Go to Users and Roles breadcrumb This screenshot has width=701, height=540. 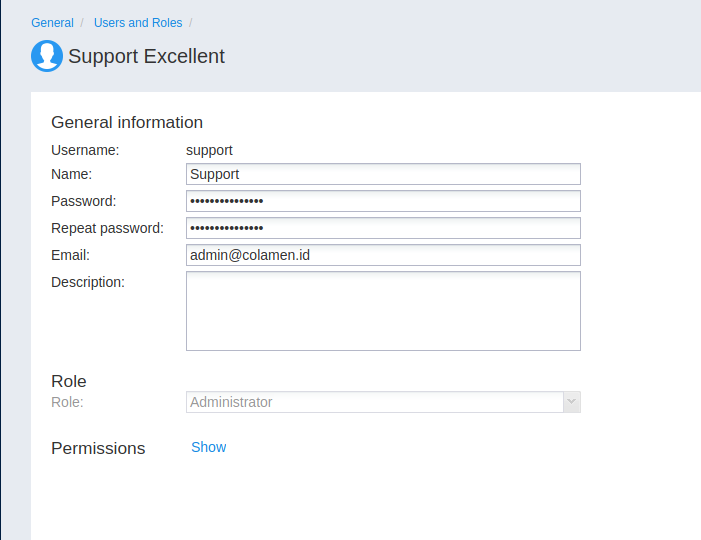(x=138, y=23)
